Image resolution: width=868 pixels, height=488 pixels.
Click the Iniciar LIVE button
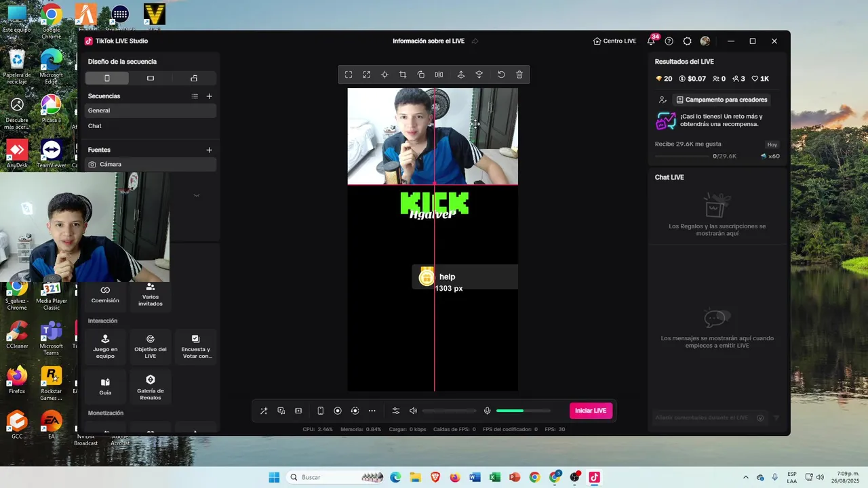(x=591, y=411)
